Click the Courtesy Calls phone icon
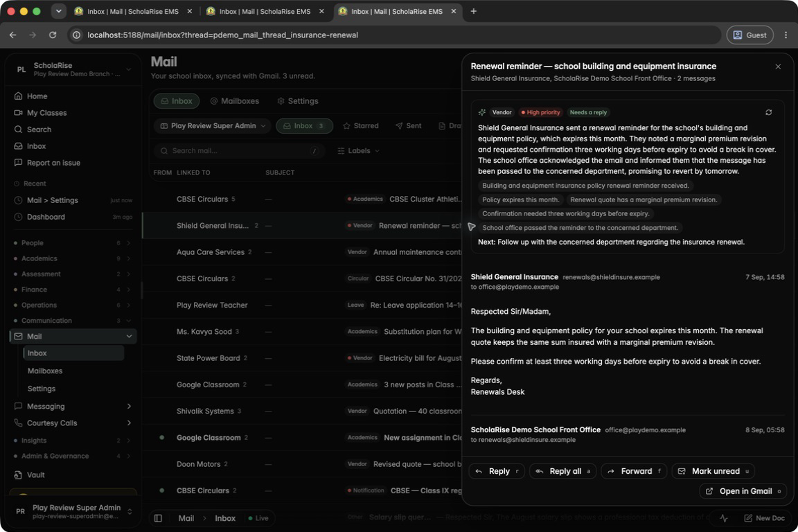Viewport: 798px width, 532px height. point(18,423)
